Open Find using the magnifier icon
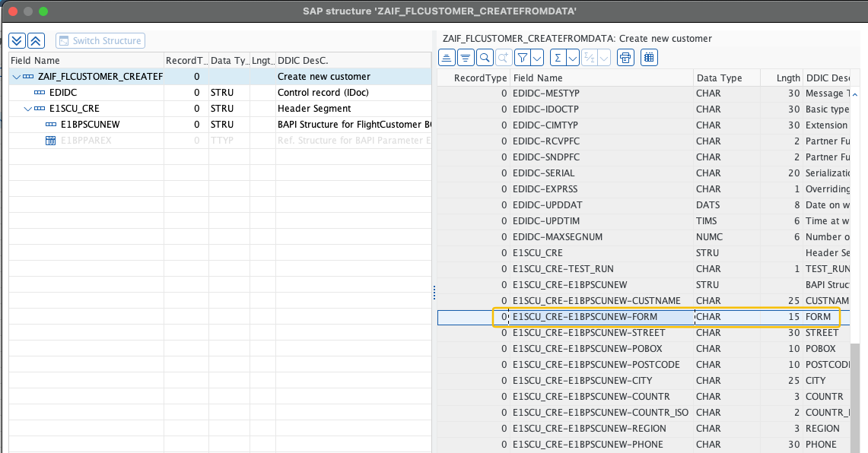Image resolution: width=868 pixels, height=453 pixels. [x=485, y=58]
